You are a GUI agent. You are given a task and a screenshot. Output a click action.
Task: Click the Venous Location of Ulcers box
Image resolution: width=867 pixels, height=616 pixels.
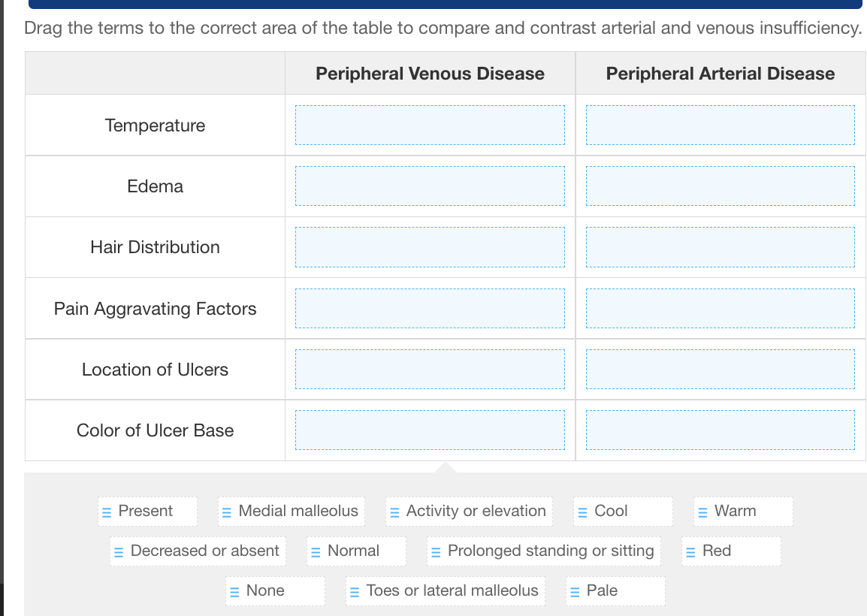[x=430, y=369]
